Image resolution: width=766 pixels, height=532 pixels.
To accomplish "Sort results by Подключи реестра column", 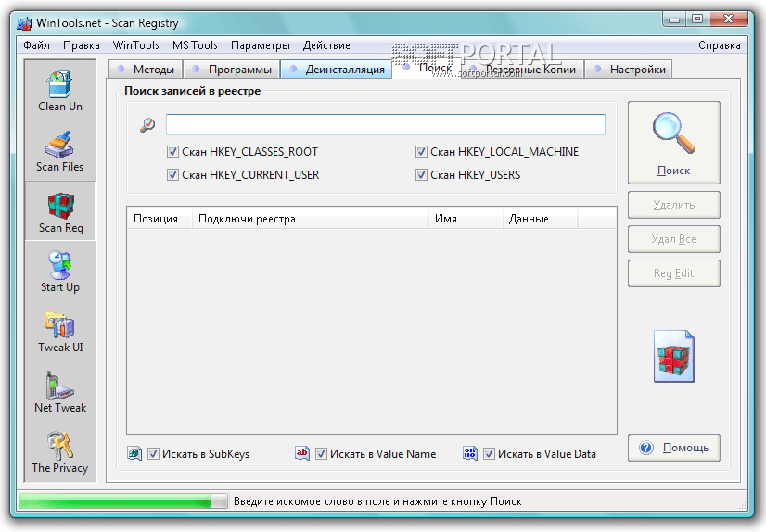I will (311, 218).
